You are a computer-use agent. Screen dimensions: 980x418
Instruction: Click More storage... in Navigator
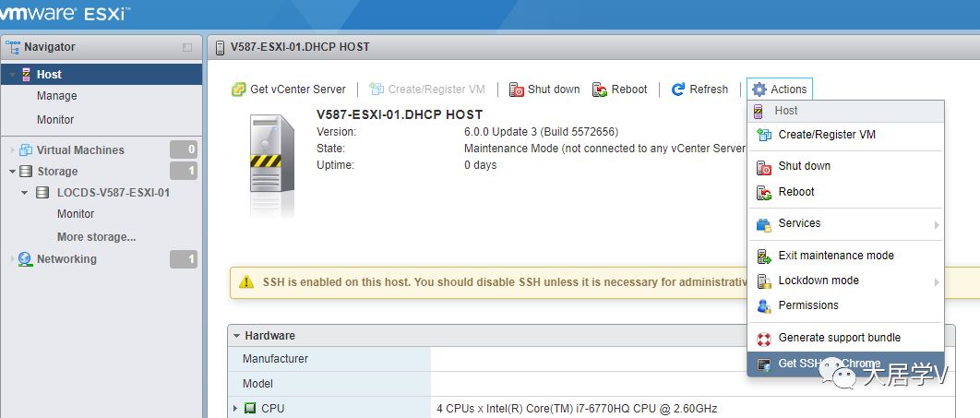point(96,237)
